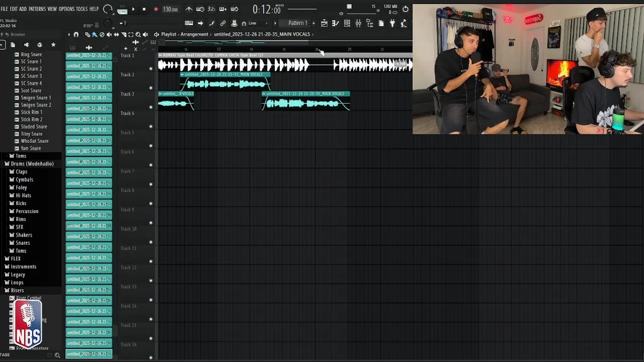
Task: Toggle loop recording button
Action: [x=234, y=9]
